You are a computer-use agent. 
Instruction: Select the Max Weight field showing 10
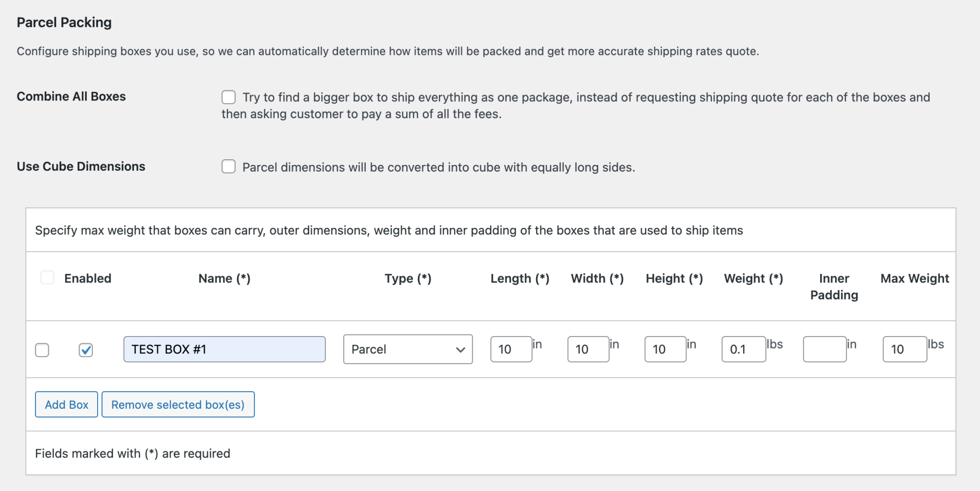904,349
